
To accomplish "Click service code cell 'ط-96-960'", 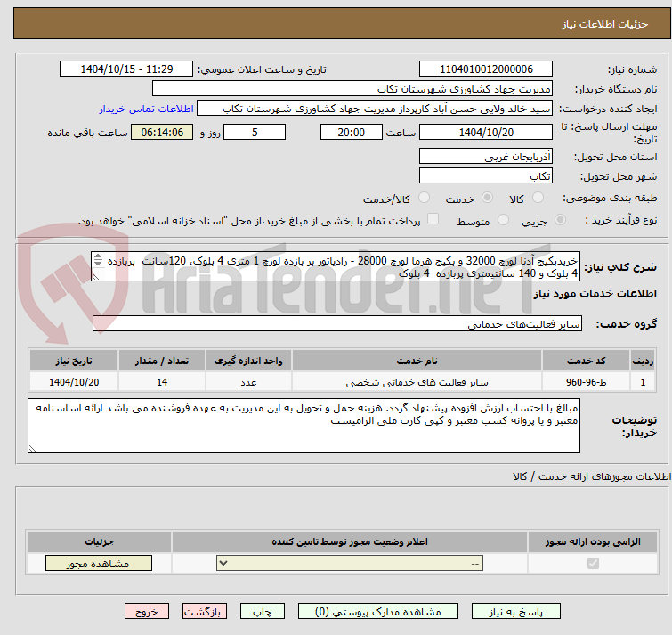I will pyautogui.click(x=586, y=382).
